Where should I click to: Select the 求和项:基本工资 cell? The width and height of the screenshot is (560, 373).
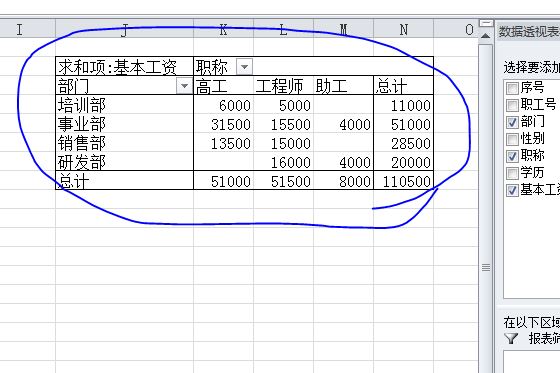(124, 66)
